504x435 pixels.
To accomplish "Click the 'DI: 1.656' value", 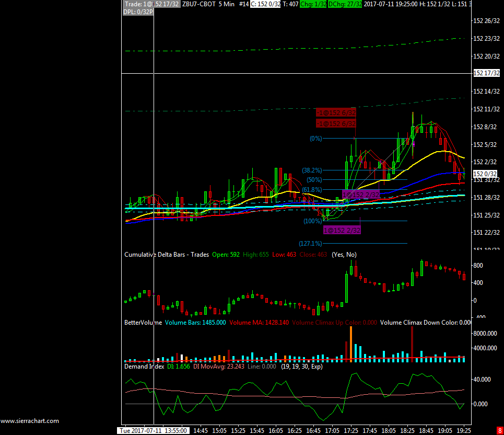I will point(178,367).
